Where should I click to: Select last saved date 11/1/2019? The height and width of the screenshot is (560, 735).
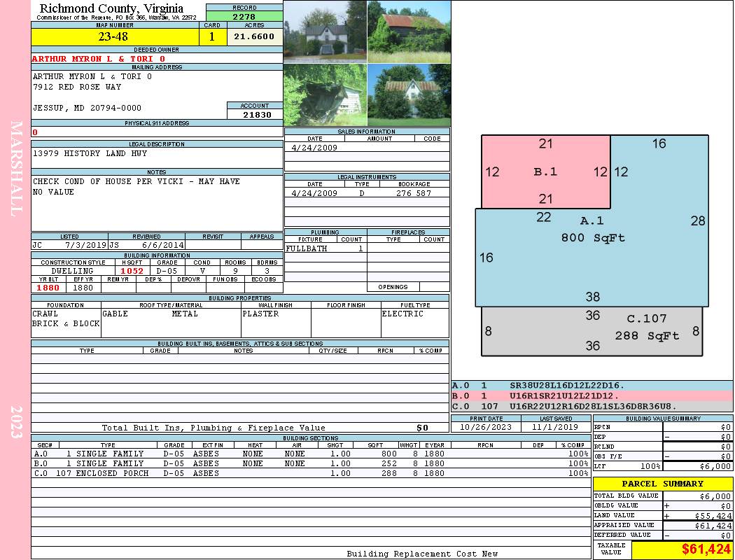(556, 427)
